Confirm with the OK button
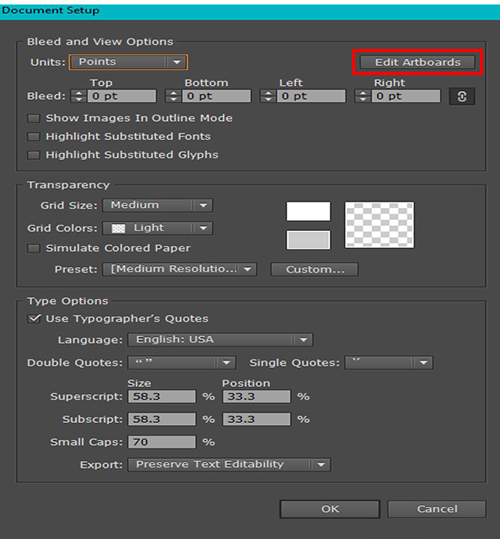 coord(330,509)
